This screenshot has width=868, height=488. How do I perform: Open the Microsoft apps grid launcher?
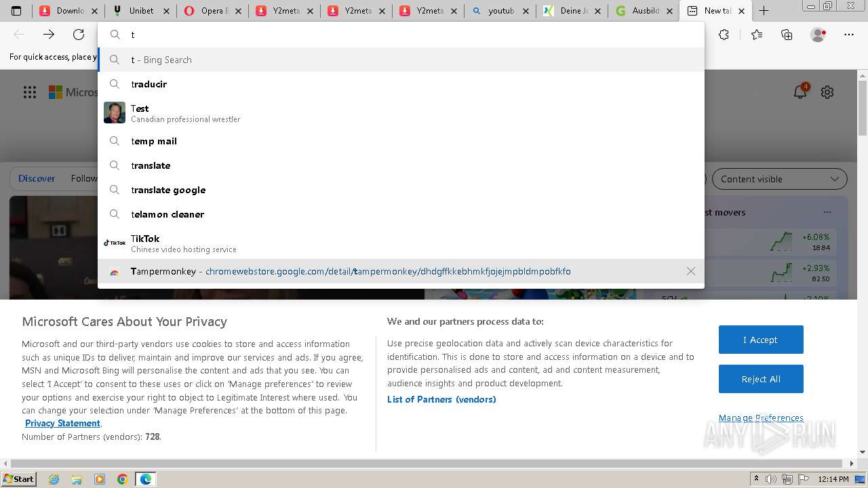pos(30,92)
